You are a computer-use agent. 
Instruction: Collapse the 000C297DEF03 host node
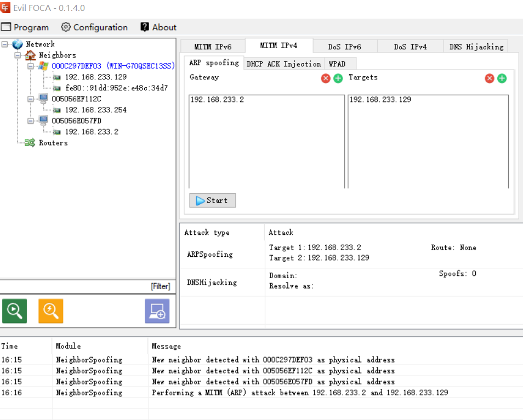point(31,66)
